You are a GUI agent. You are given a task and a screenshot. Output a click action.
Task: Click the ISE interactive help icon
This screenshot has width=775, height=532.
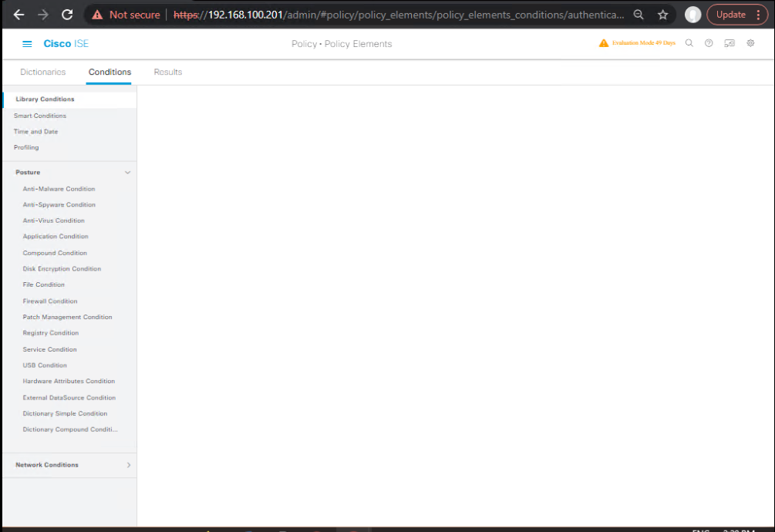[x=730, y=43]
